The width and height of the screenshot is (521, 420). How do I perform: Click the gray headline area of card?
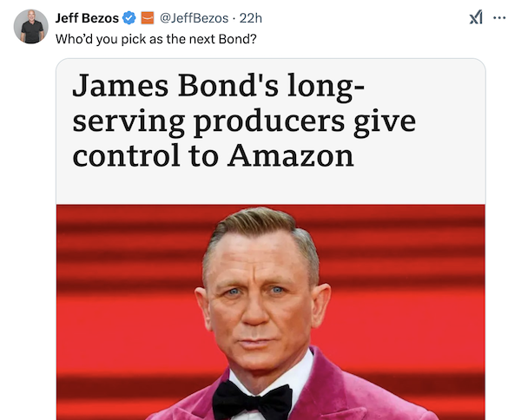point(271,132)
